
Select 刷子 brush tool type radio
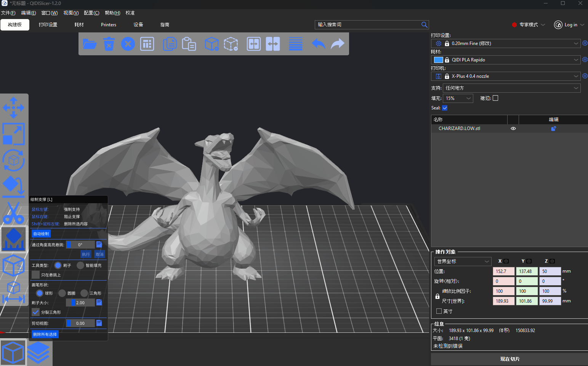click(58, 265)
